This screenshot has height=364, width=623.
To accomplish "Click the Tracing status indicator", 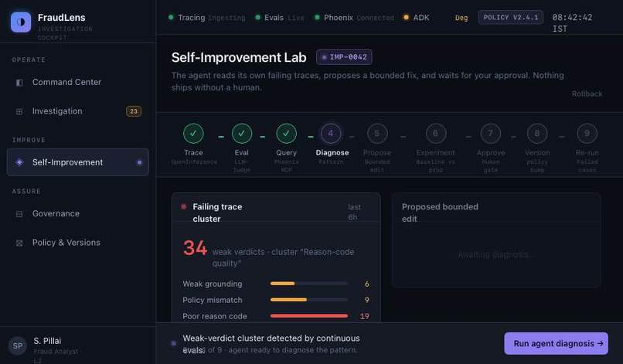I will [x=206, y=18].
